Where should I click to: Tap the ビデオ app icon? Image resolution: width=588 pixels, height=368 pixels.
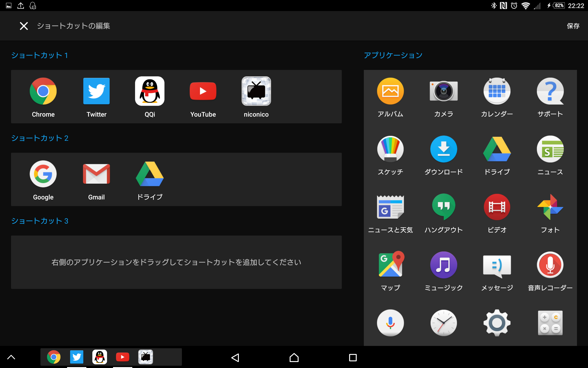(497, 207)
